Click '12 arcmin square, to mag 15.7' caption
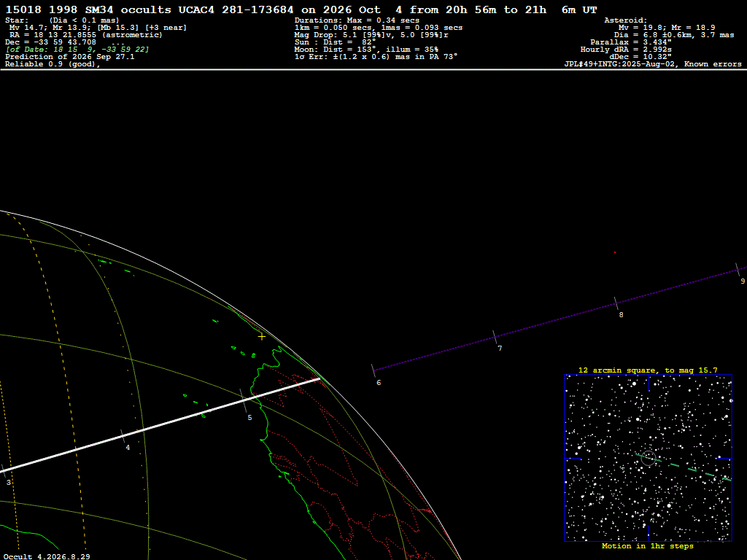This screenshot has height=560, width=747. [648, 370]
